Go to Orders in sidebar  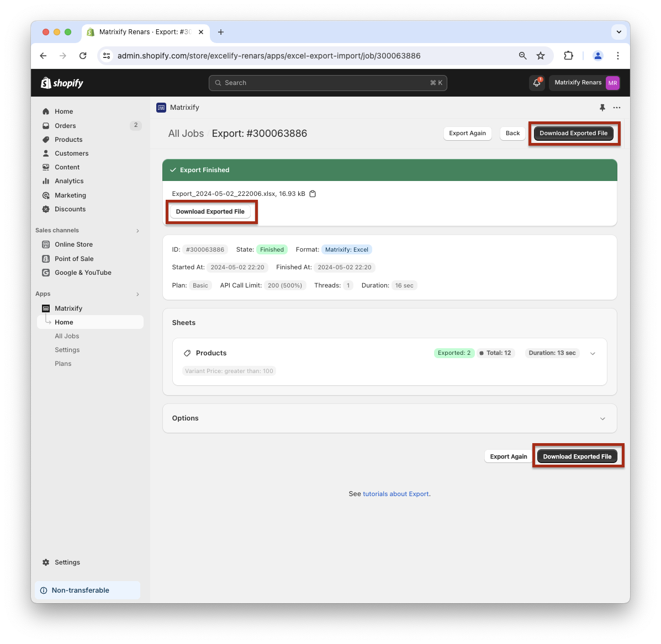(65, 126)
